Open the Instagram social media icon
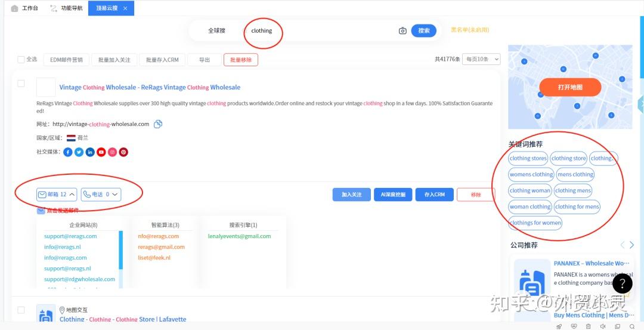644x330 pixels. coord(113,152)
